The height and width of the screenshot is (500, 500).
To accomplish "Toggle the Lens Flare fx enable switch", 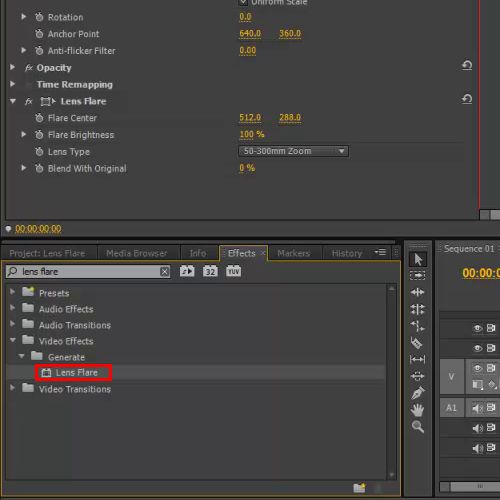I will 29,101.
